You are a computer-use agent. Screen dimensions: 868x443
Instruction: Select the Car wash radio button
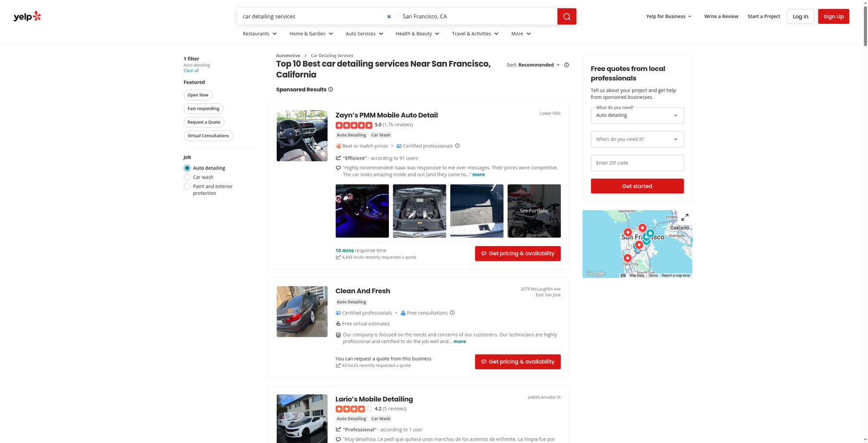[x=187, y=178]
